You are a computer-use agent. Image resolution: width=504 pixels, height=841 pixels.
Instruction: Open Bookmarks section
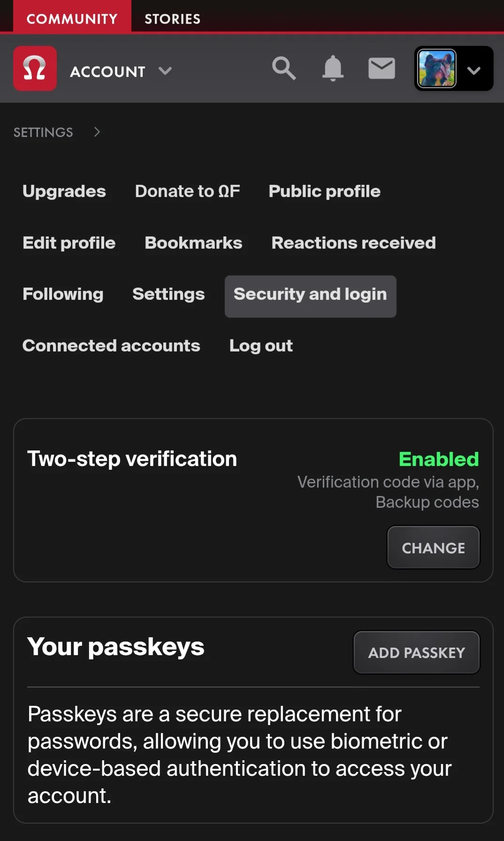pyautogui.click(x=193, y=243)
